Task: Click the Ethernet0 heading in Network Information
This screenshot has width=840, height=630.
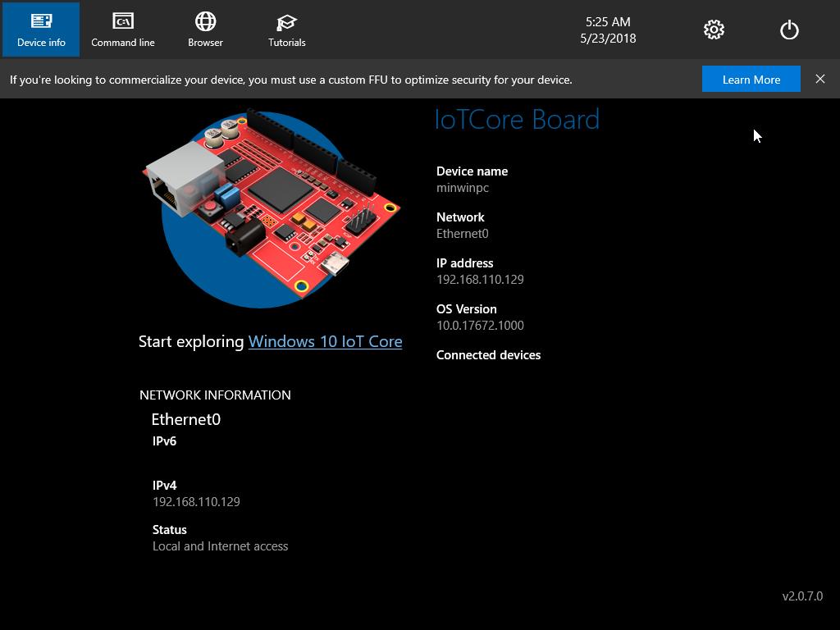Action: [x=186, y=419]
